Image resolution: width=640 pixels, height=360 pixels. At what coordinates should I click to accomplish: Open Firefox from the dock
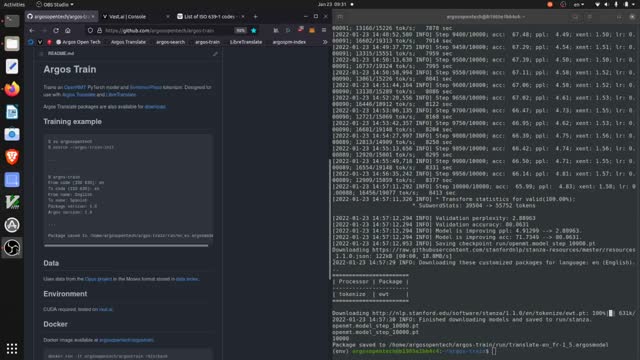coord(12,89)
